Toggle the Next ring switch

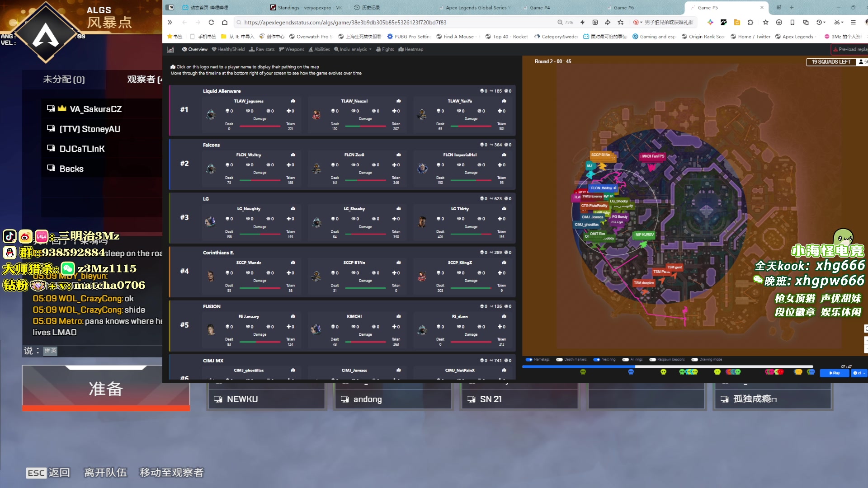coord(596,360)
